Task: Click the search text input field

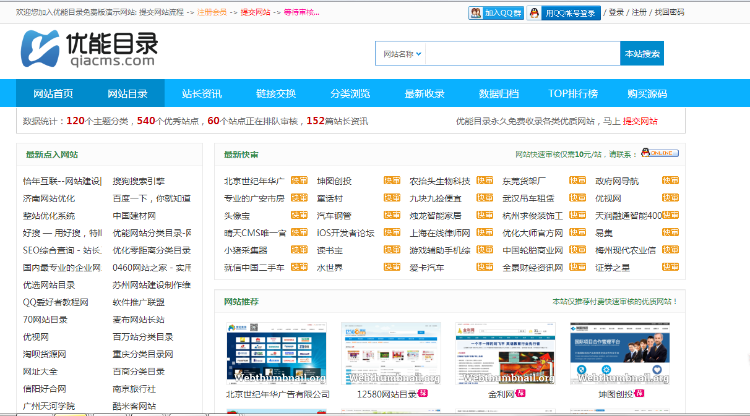Action: pos(523,54)
